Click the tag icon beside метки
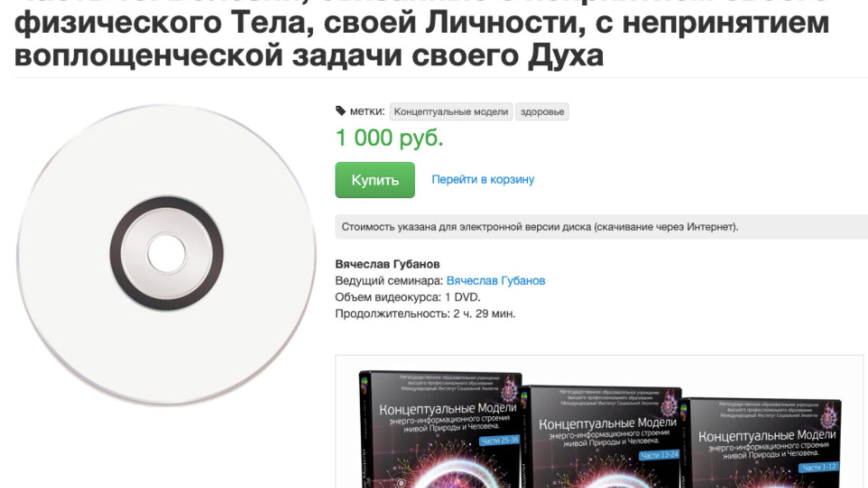Image resolution: width=868 pixels, height=488 pixels. 341,111
